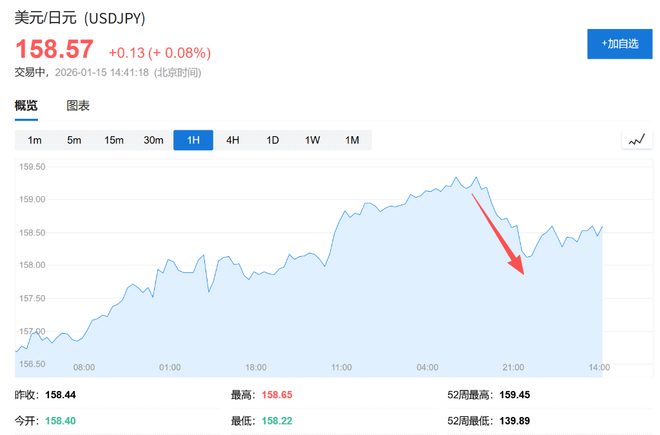Image resolution: width=660 pixels, height=435 pixels.
Task: Click the line chart style icon
Action: (636, 140)
